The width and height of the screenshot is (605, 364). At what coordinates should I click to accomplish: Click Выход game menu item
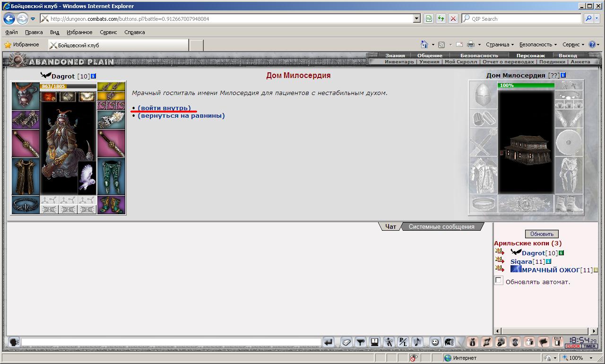[x=568, y=56]
